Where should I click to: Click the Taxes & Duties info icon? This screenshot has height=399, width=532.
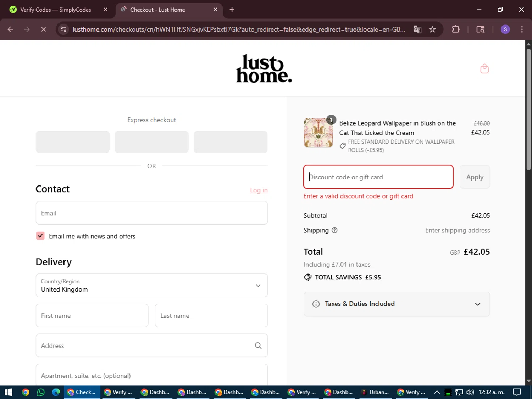click(x=316, y=304)
